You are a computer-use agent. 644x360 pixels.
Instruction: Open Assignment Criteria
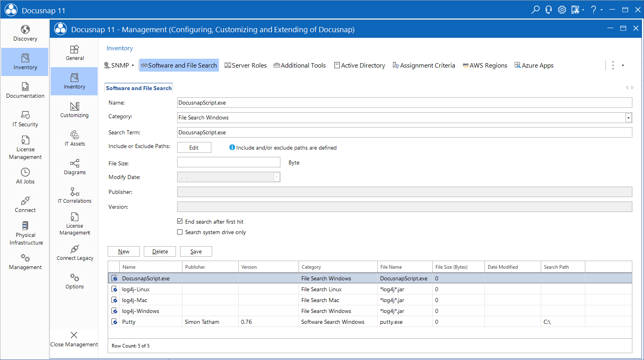[x=424, y=65]
